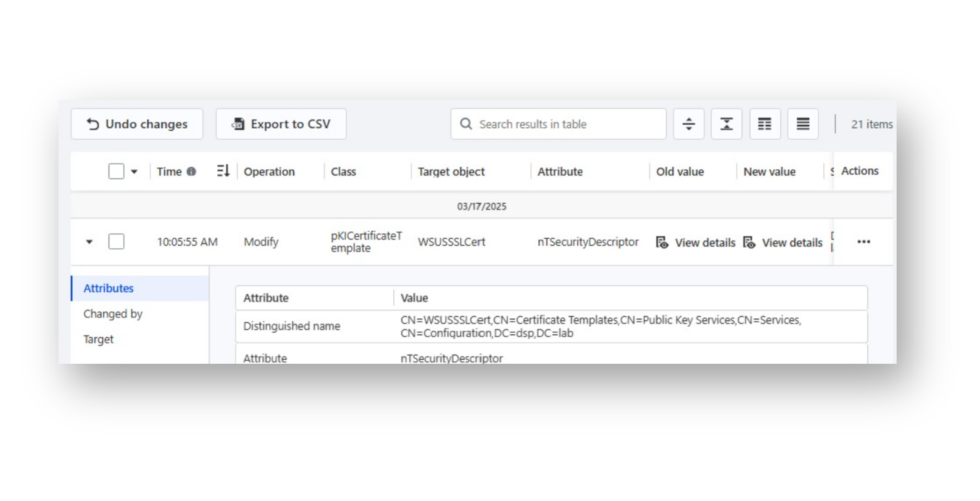The image size is (980, 501).
Task: Click the sort icon beside the Time column
Action: (x=223, y=171)
